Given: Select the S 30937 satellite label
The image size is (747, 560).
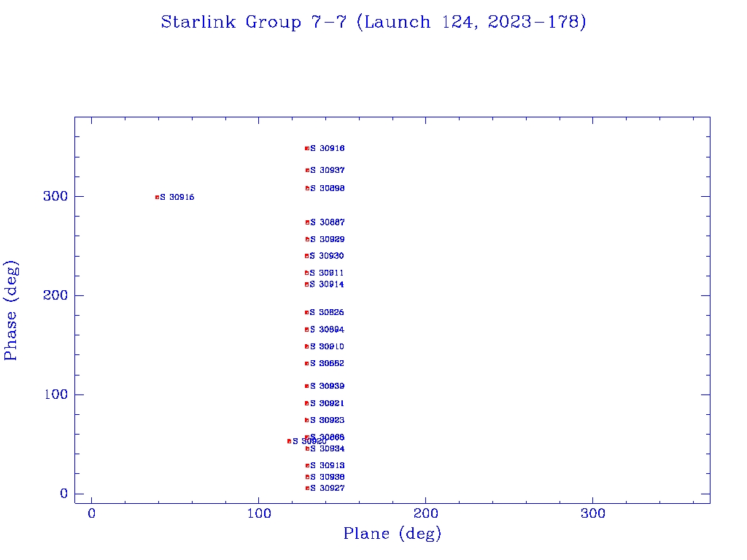Looking at the screenshot, I should pos(328,170).
